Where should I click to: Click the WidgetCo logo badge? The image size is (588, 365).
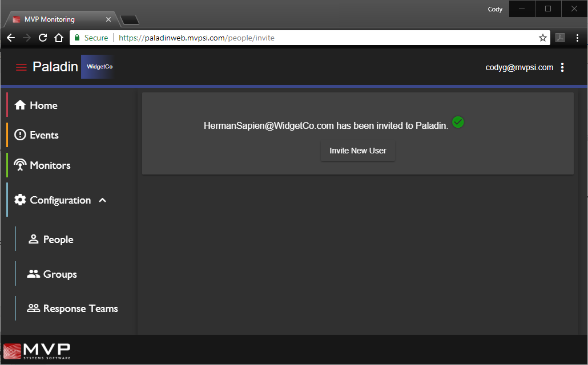point(99,67)
